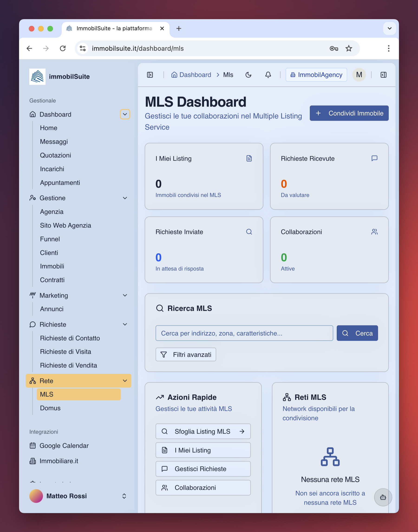The height and width of the screenshot is (532, 418).
Task: Select ImmobilAgency agency selector
Action: (x=316, y=75)
